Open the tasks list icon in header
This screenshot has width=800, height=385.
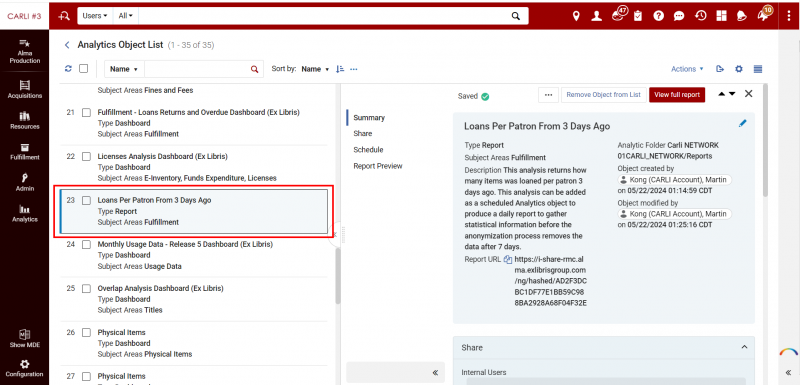[638, 16]
